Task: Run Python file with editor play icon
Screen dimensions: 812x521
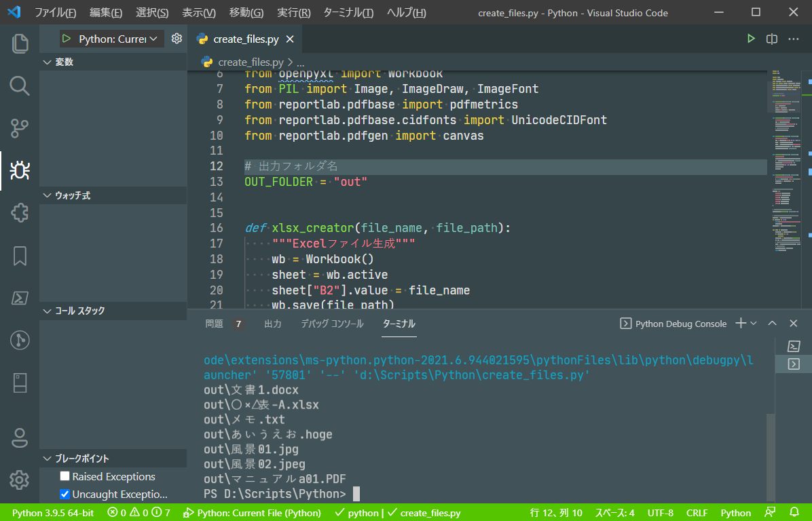Action: pyautogui.click(x=750, y=39)
